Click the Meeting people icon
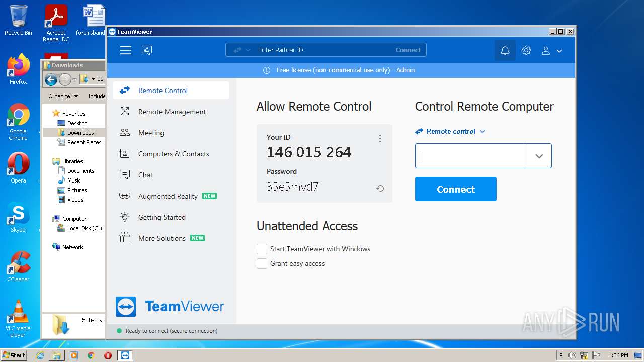The image size is (644, 362). [125, 133]
